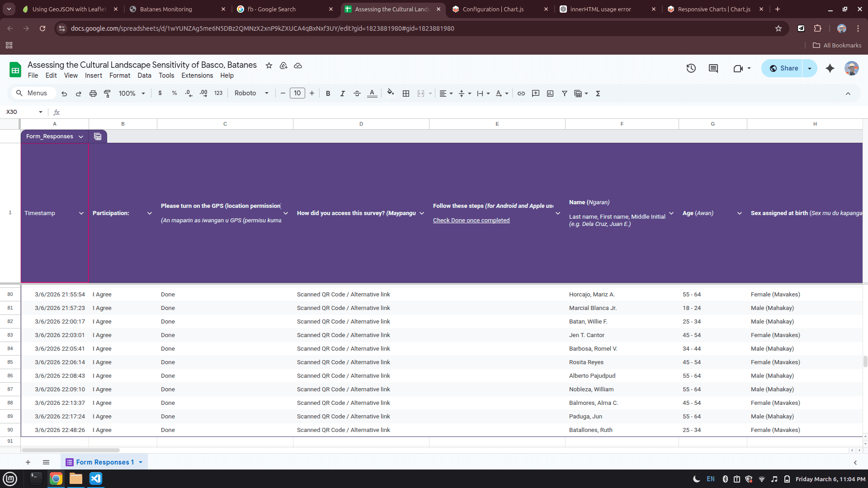The image size is (868, 488).
Task: Toggle bold formatting
Action: pos(328,94)
